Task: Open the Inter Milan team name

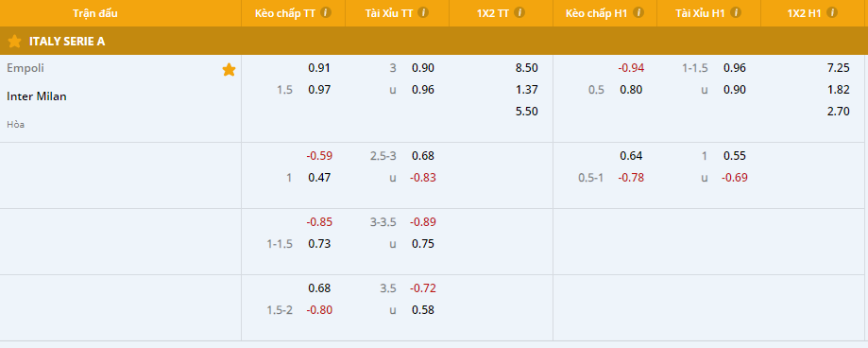Action: click(x=37, y=96)
